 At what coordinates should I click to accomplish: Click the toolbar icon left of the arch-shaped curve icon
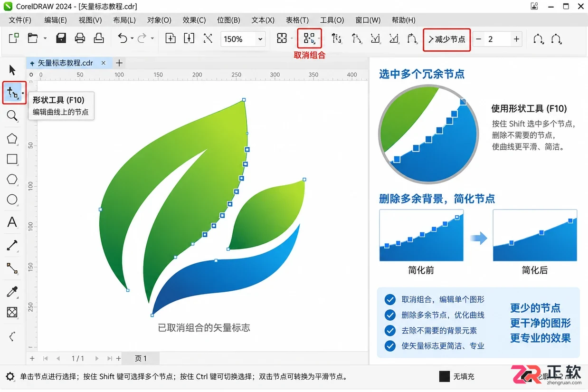pos(394,38)
